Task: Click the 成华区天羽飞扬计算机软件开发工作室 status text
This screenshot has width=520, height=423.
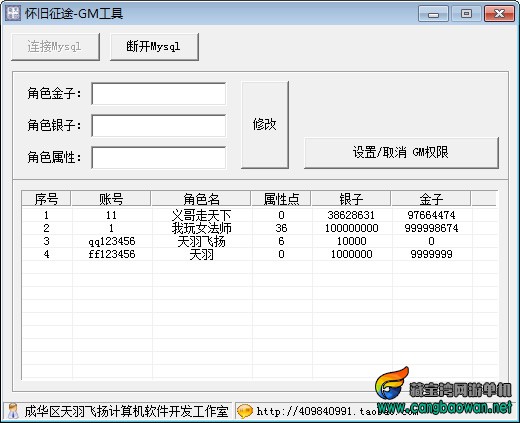Action: coord(126,411)
